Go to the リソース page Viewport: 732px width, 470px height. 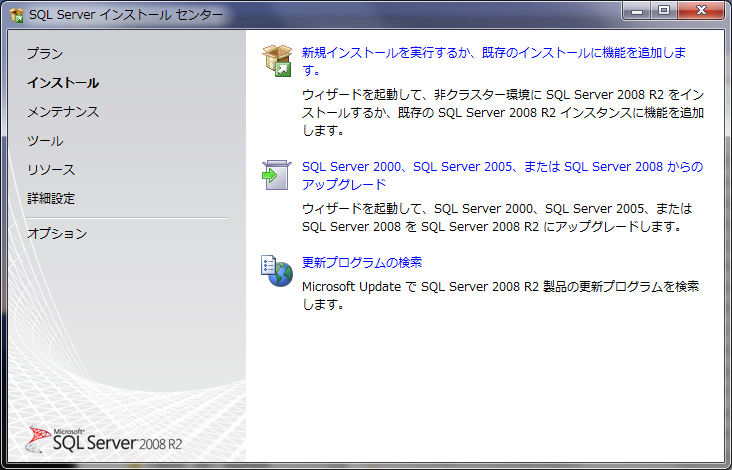pyautogui.click(x=51, y=170)
